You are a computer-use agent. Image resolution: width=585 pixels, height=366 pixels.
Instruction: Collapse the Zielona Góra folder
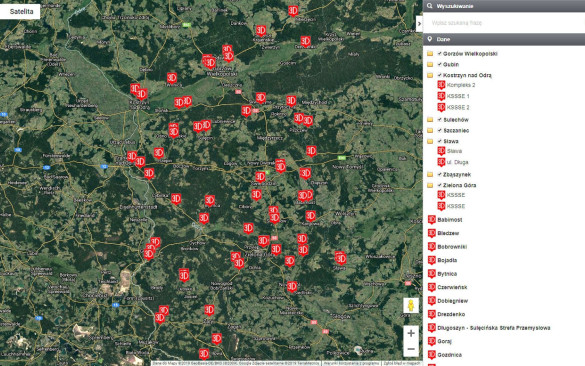click(x=430, y=185)
